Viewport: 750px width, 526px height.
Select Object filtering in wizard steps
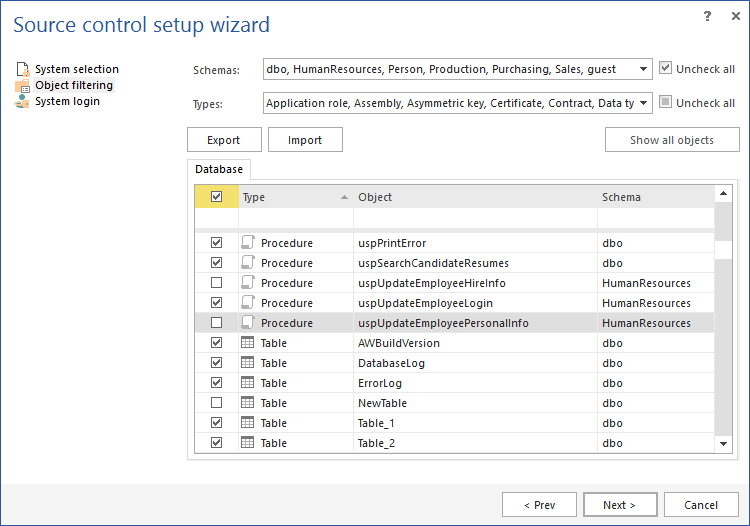point(74,86)
